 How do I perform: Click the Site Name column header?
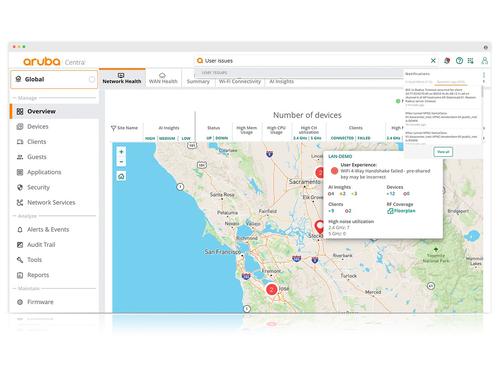[127, 128]
